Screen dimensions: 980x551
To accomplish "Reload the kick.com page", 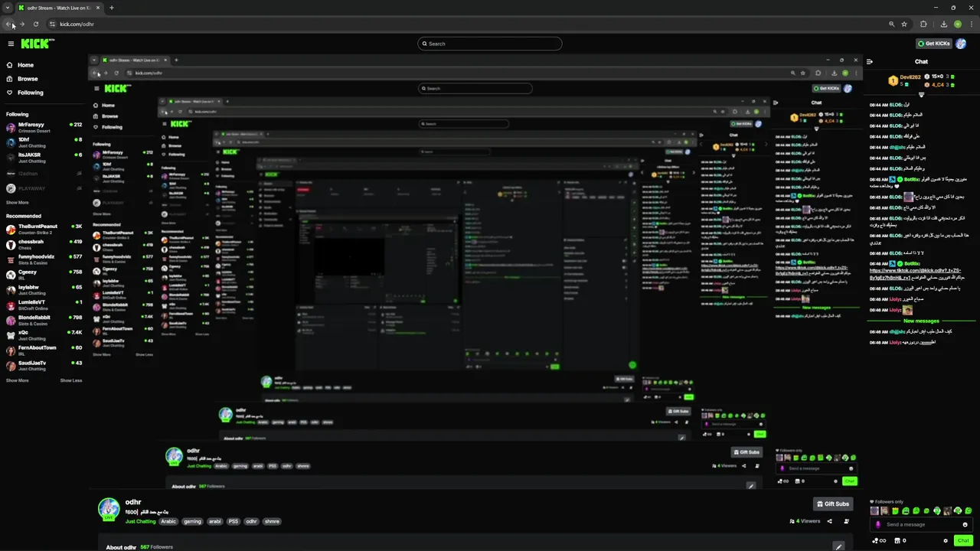I will click(x=35, y=24).
